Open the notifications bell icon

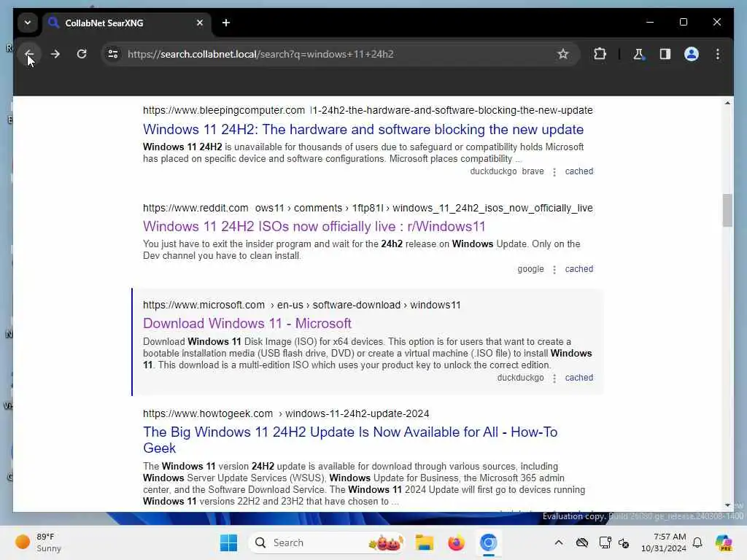pos(697,542)
